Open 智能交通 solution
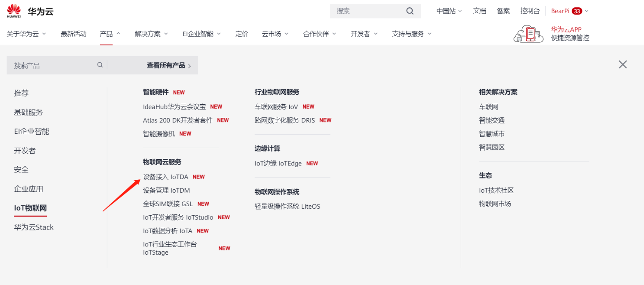 [492, 120]
